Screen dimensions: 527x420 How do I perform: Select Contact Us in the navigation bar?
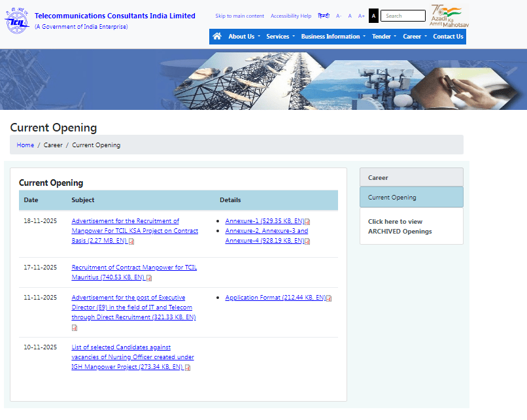coord(448,36)
